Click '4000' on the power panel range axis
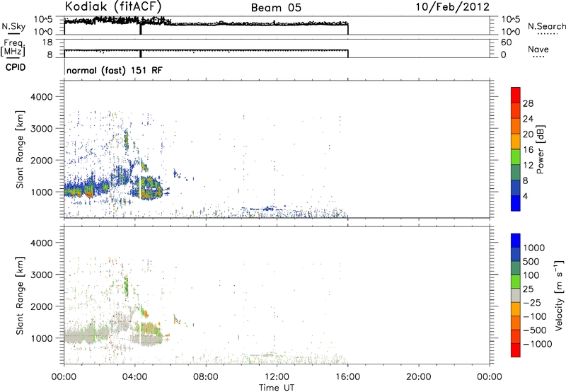The width and height of the screenshot is (566, 392). (41, 97)
